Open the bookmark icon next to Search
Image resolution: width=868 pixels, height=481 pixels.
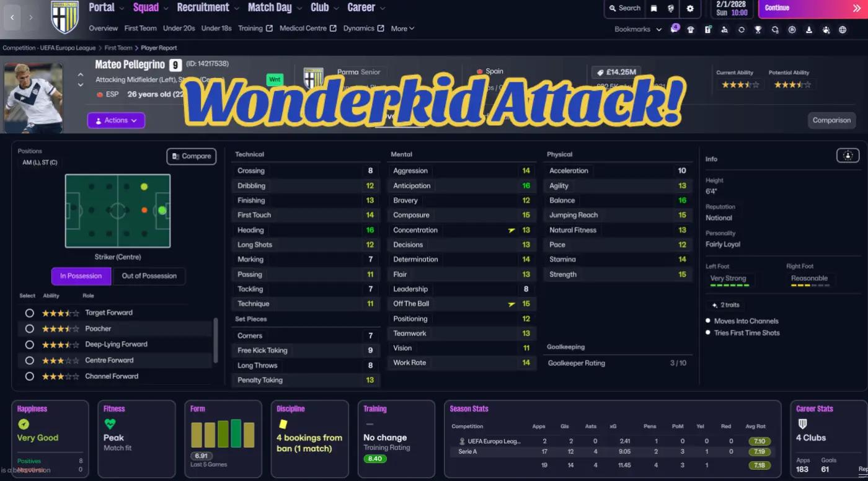[653, 8]
